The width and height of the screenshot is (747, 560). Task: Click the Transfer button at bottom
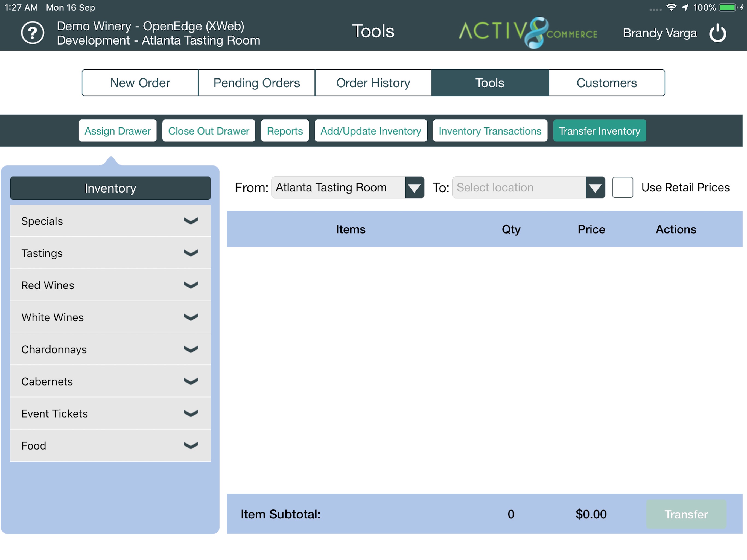click(x=686, y=514)
